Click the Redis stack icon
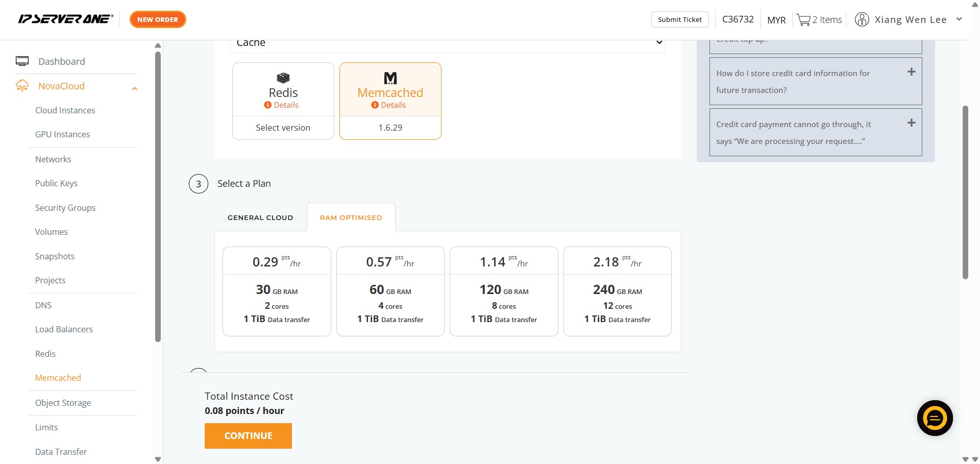 283,78
